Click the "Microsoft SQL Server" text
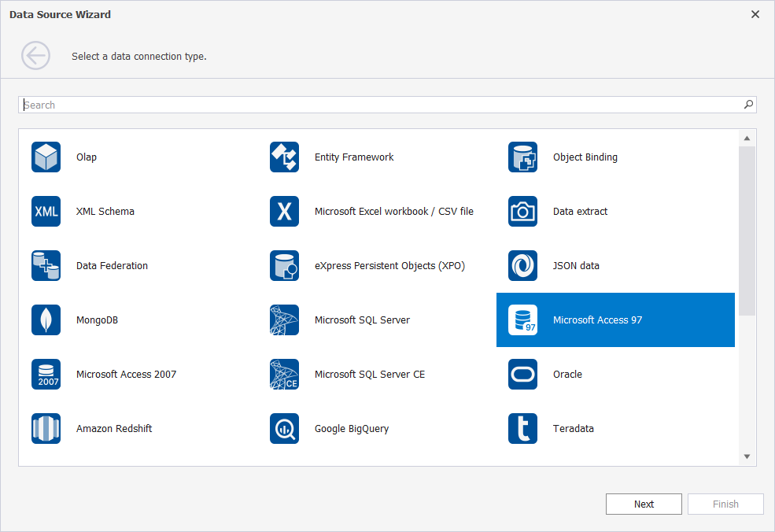Screen dimensions: 775x532 click(362, 320)
